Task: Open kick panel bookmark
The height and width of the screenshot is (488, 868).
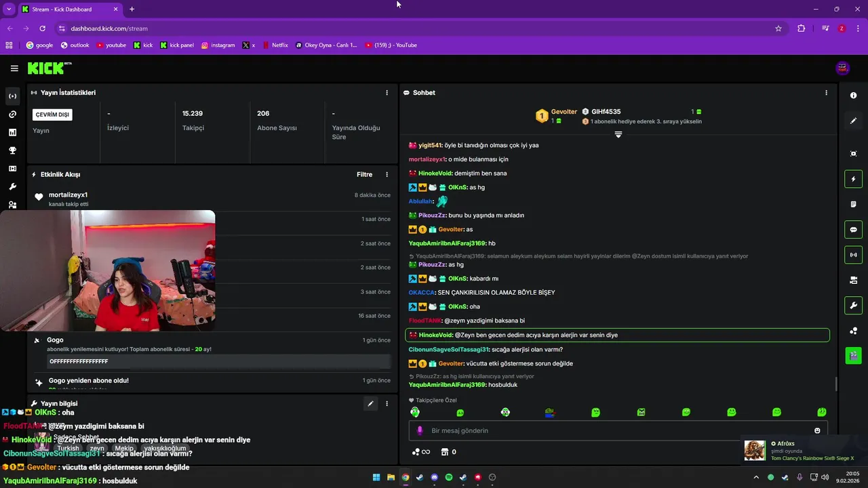Action: coord(177,45)
